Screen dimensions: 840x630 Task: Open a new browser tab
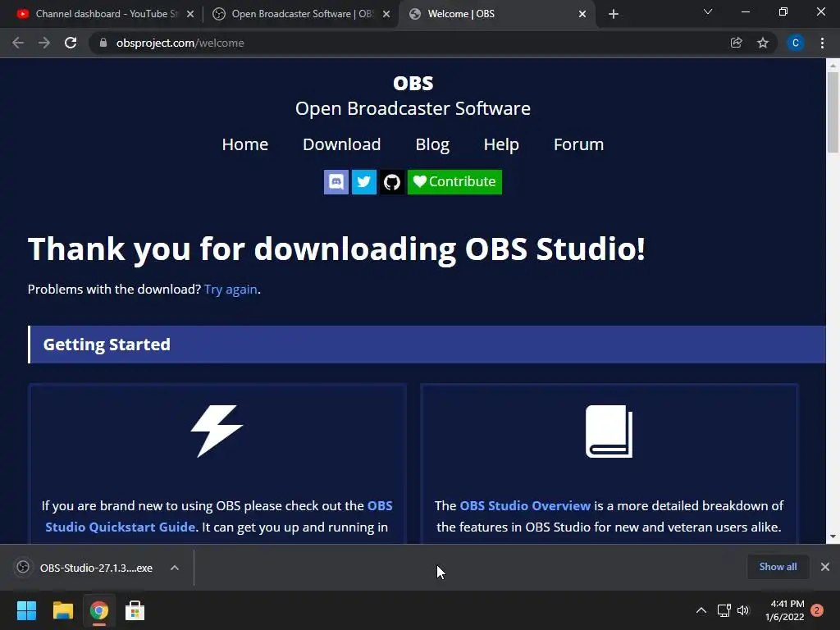(x=614, y=14)
